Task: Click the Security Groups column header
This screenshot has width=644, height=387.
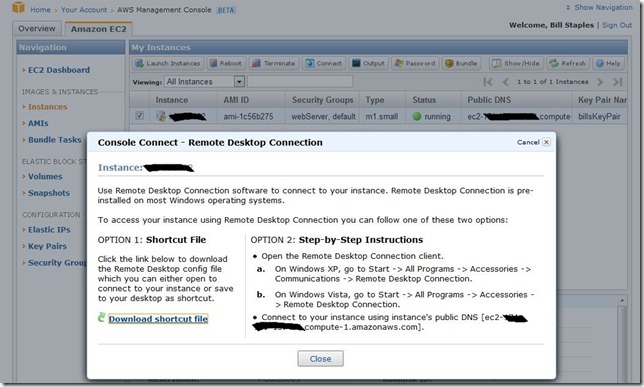Action: 322,100
